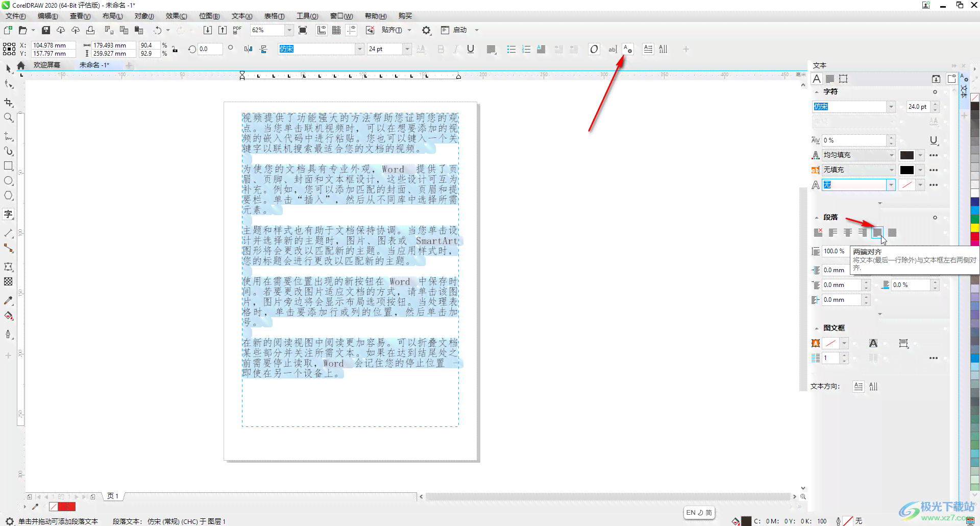Toggle Underline in property bar
The height and width of the screenshot is (526, 980).
(x=471, y=49)
